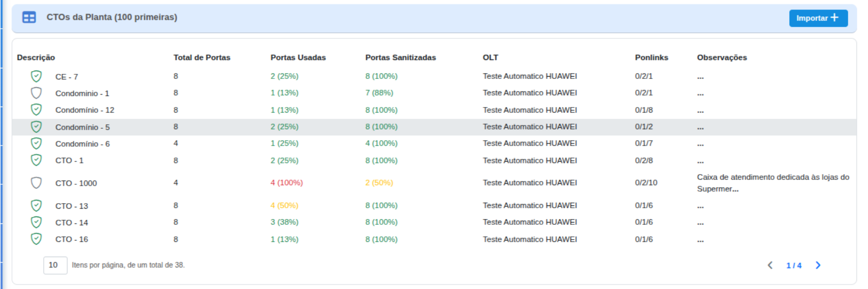
Task: Click the green shield icon for CE - 7
Action: pyautogui.click(x=36, y=76)
